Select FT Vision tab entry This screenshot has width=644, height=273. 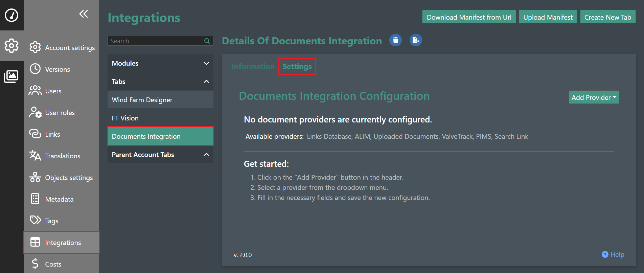click(160, 118)
